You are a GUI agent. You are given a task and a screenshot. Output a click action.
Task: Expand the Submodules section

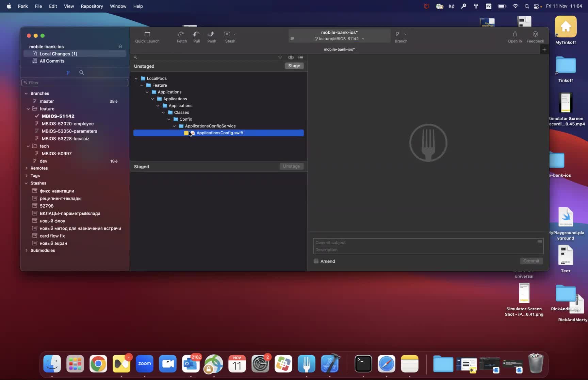pyautogui.click(x=26, y=251)
